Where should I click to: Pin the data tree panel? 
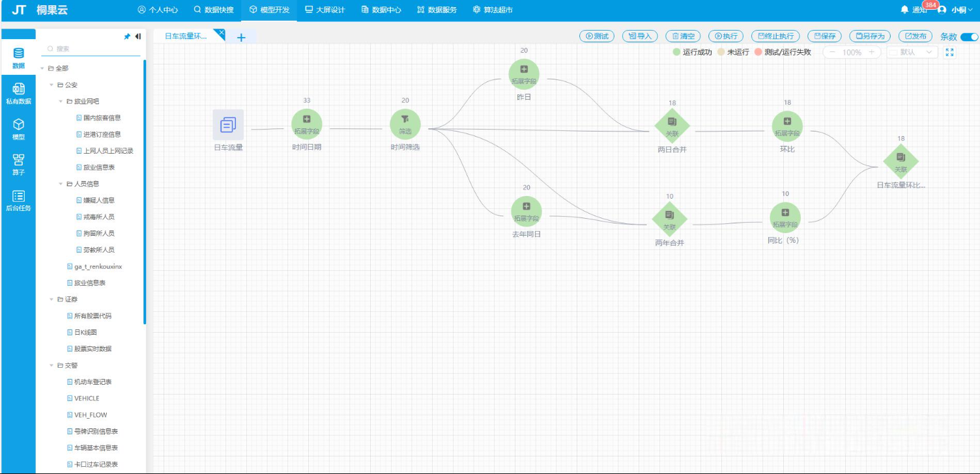[127, 37]
